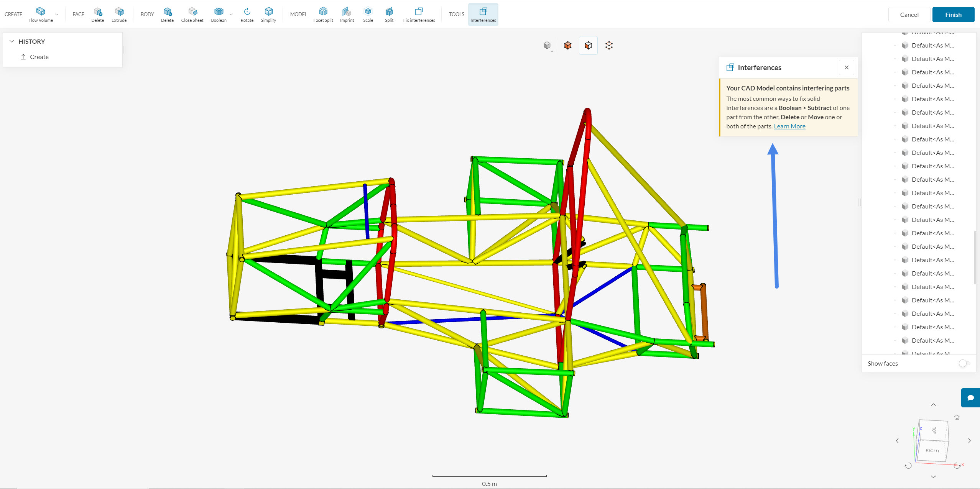Click the Extrude face tool
The width and height of the screenshot is (980, 489).
[119, 14]
